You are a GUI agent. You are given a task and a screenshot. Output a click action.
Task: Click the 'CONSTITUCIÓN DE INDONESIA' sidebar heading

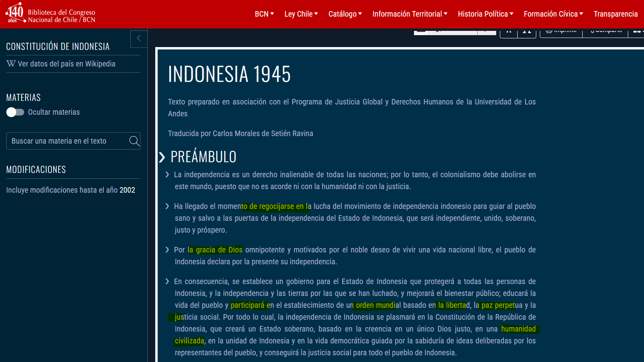[x=58, y=46]
